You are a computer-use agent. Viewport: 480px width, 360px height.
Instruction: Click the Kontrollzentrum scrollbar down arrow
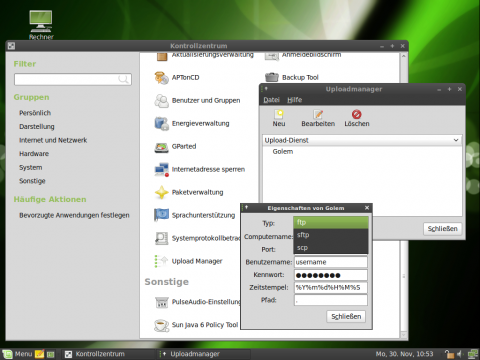point(404,335)
